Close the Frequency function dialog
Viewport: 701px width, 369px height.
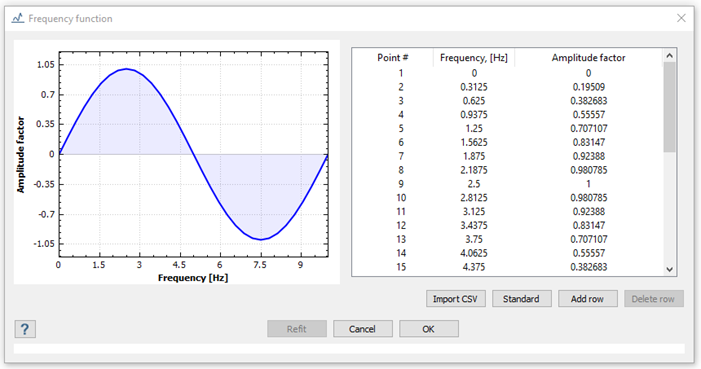coord(681,18)
